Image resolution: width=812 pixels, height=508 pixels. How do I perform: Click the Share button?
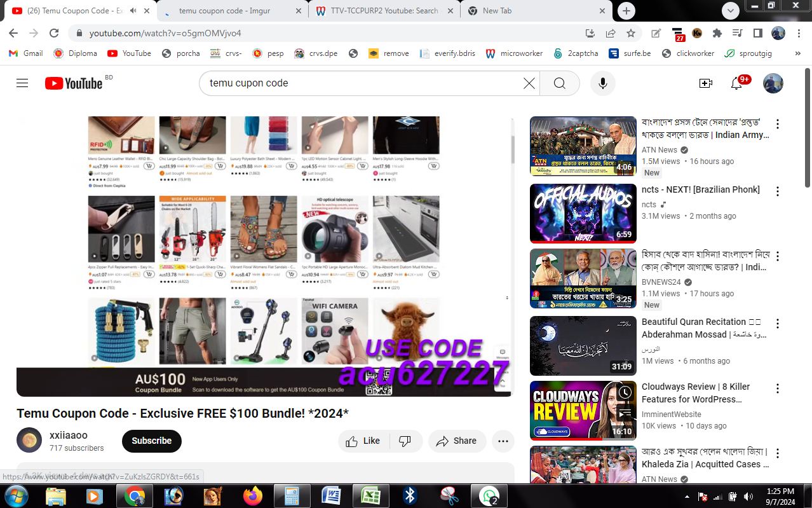tap(457, 441)
